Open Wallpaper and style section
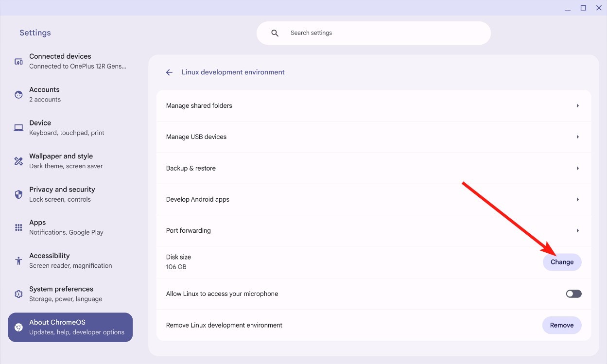Image resolution: width=607 pixels, height=364 pixels. pyautogui.click(x=70, y=161)
